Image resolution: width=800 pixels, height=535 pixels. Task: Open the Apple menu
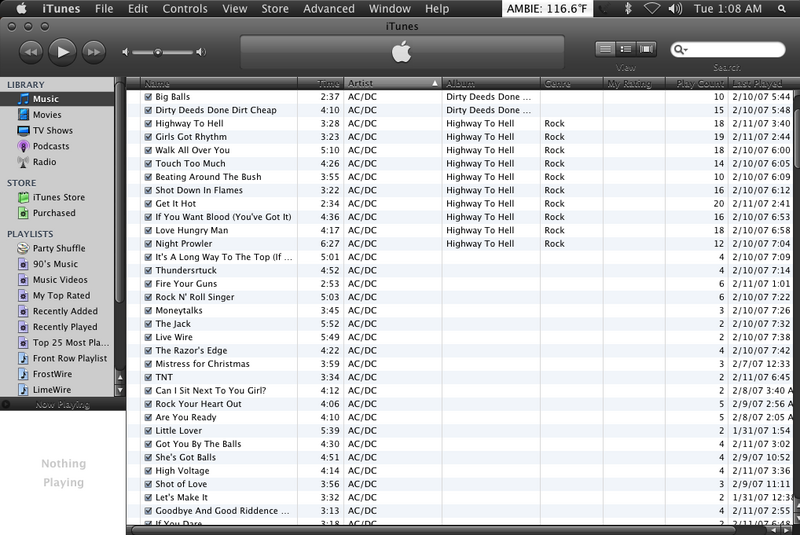coord(21,8)
